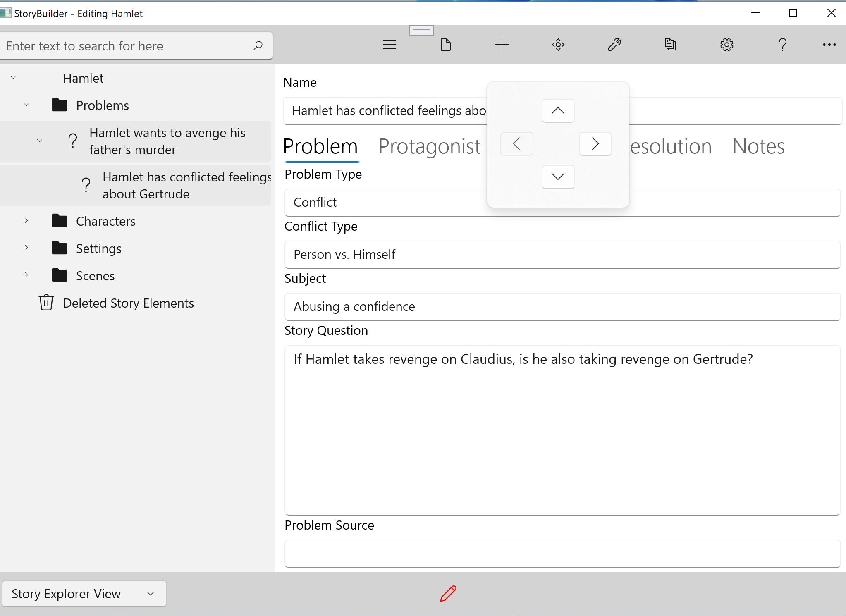Open Preferences via the gear icon
846x616 pixels.
click(727, 45)
